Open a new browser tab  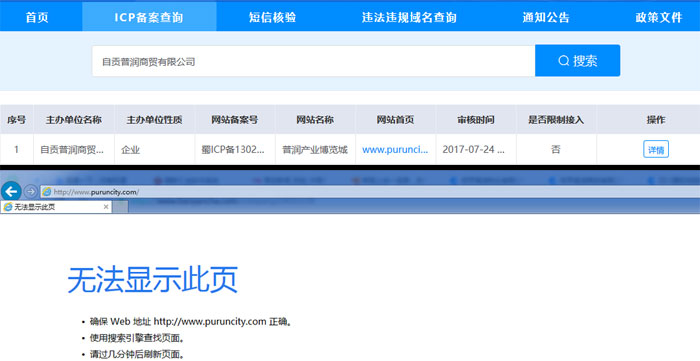tap(120, 207)
